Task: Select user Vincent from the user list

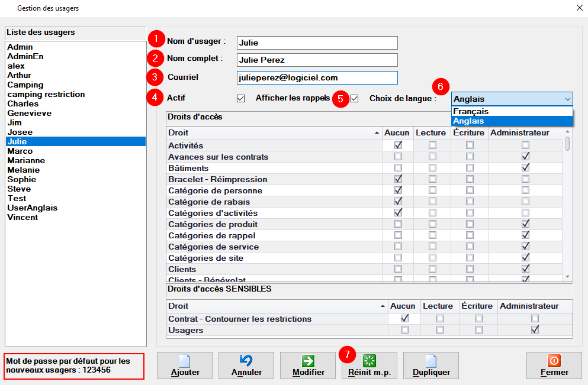Action: click(23, 217)
